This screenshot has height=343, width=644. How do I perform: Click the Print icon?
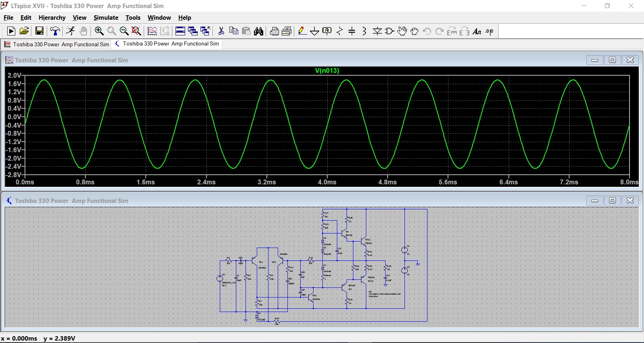pyautogui.click(x=287, y=31)
